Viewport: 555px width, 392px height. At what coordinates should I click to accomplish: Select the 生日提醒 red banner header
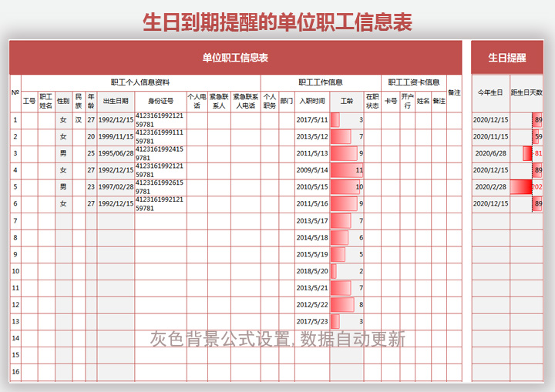coord(507,57)
